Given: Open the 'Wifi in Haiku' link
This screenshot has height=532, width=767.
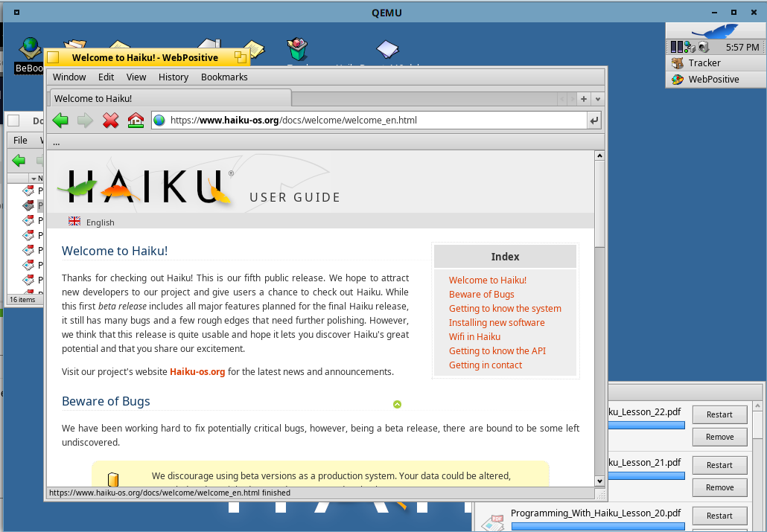Looking at the screenshot, I should [x=474, y=337].
